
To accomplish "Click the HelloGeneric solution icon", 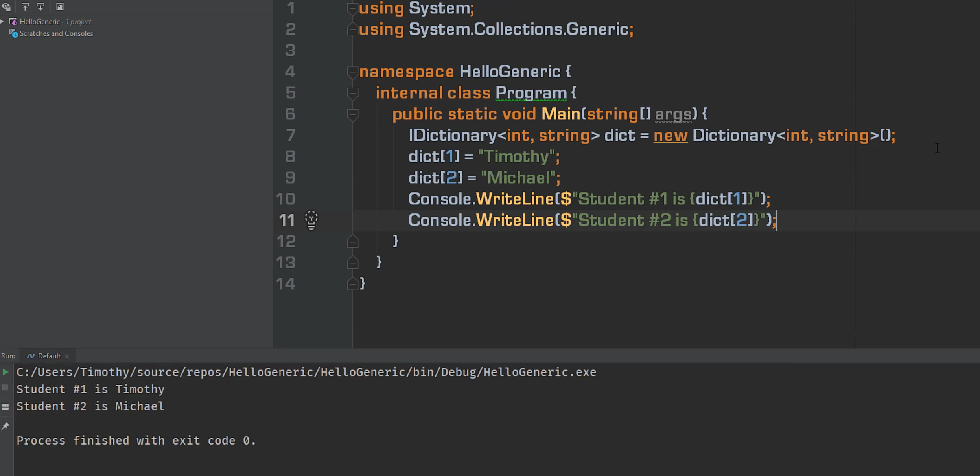I will pos(13,22).
